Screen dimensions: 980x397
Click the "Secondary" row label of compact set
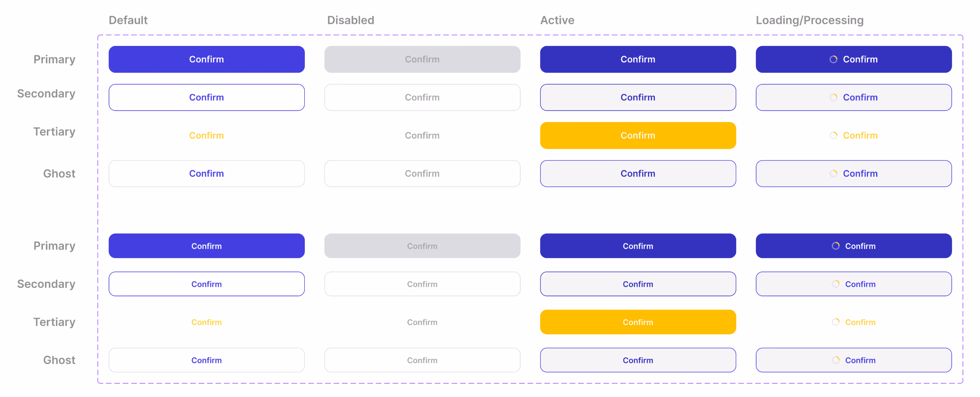pos(46,284)
